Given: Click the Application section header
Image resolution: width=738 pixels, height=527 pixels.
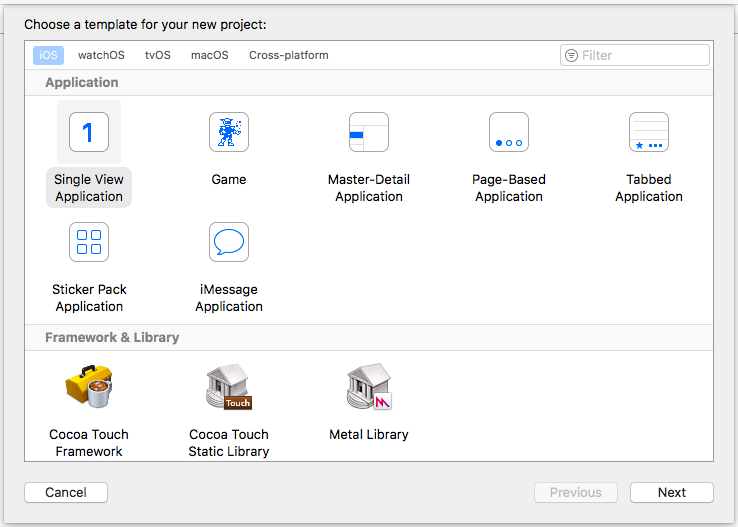Looking at the screenshot, I should tap(82, 82).
